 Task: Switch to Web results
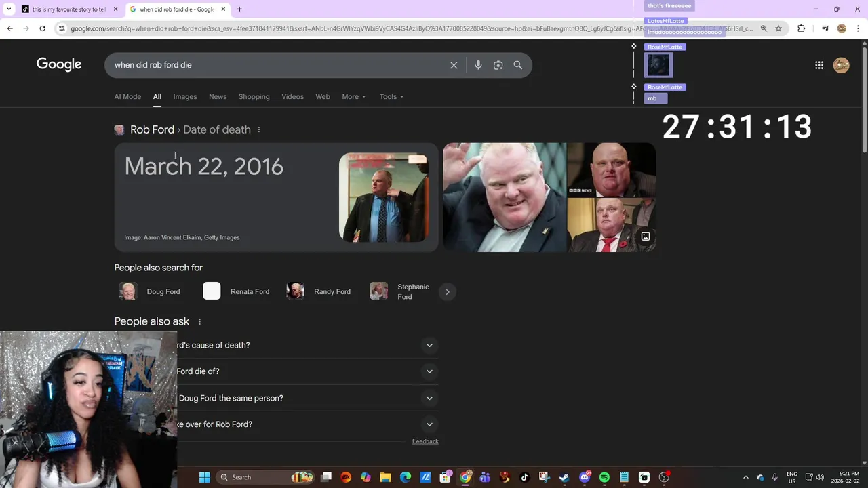323,96
